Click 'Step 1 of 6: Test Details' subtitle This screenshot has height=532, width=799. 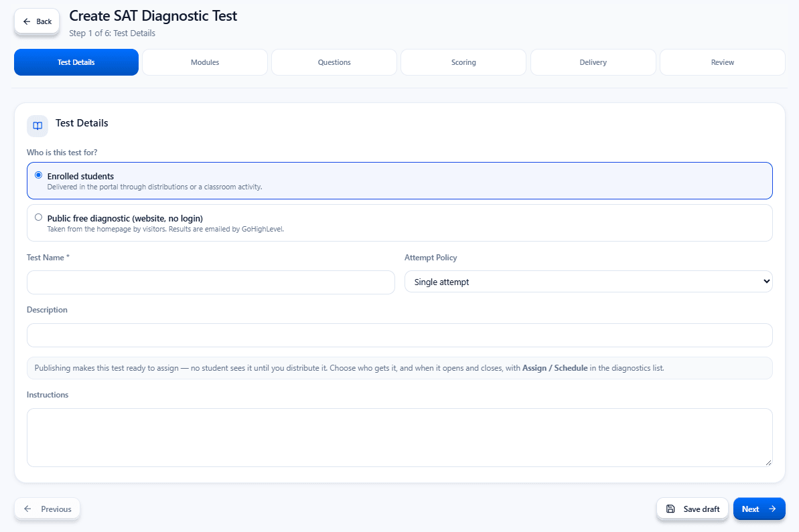pyautogui.click(x=112, y=33)
